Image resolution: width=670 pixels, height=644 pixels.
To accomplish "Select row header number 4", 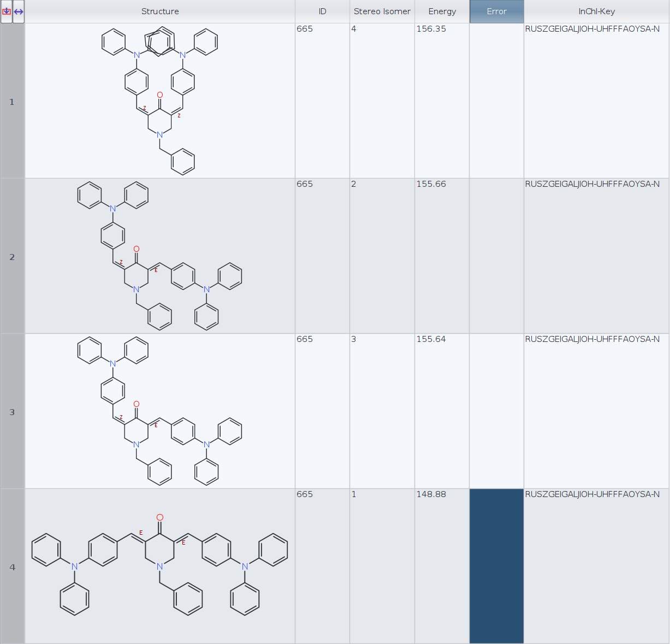I will (12, 567).
